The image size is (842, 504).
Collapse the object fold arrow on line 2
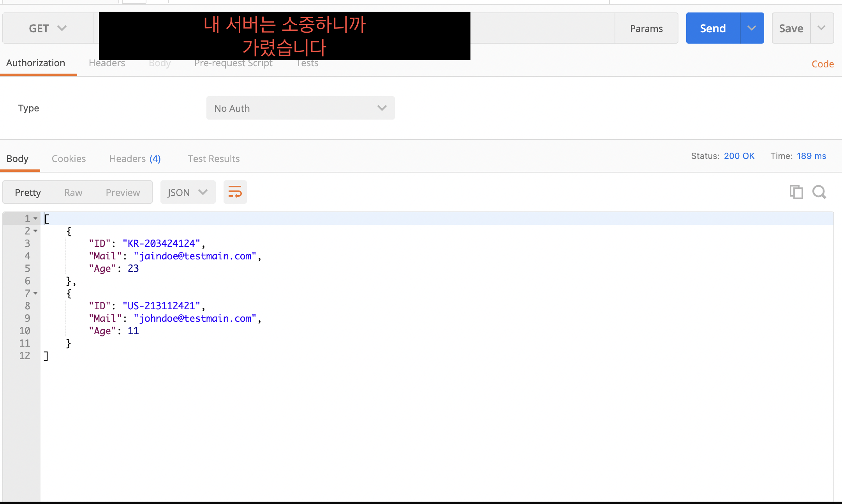point(35,231)
